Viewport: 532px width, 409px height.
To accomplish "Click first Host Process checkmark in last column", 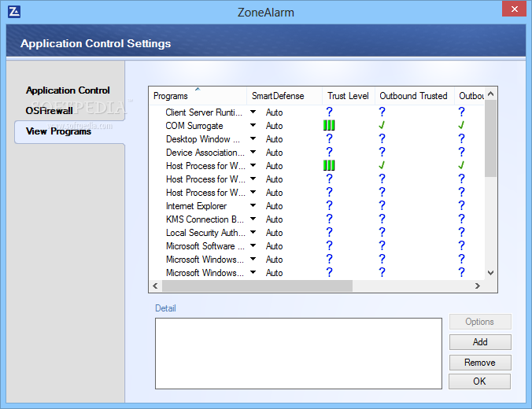I will [x=461, y=165].
